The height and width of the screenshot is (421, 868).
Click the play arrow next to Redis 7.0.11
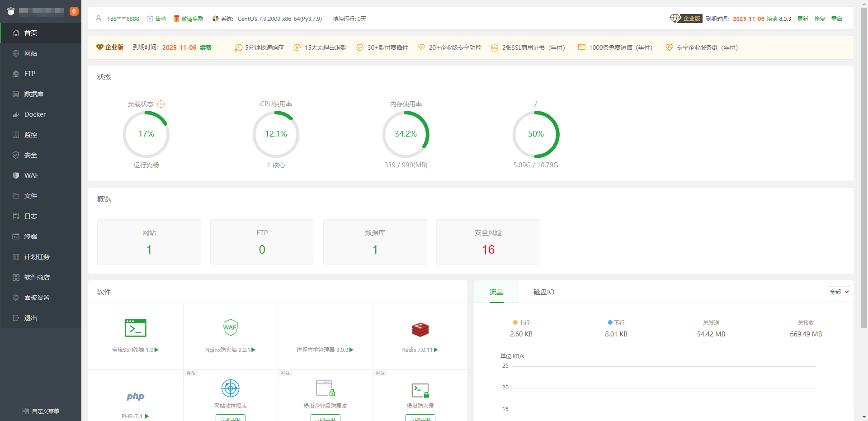[436, 350]
